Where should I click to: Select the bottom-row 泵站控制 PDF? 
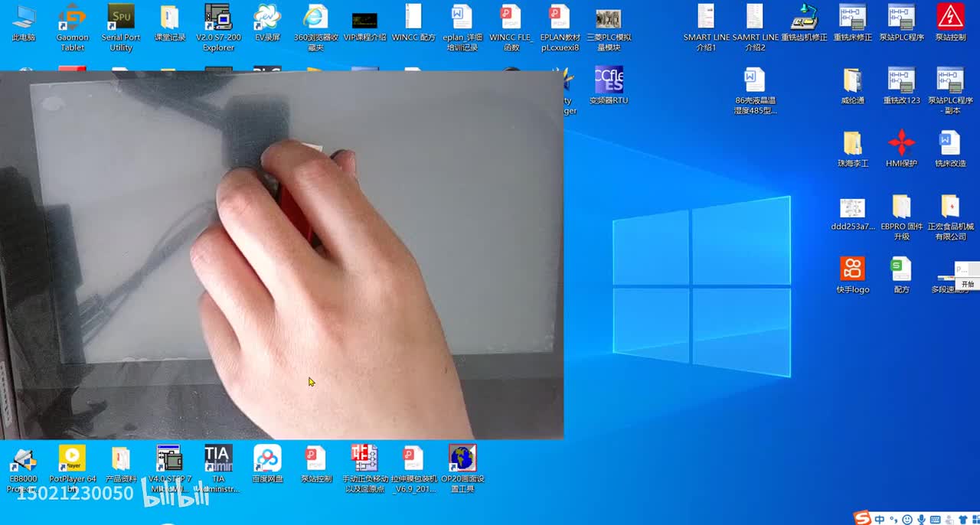(315, 465)
